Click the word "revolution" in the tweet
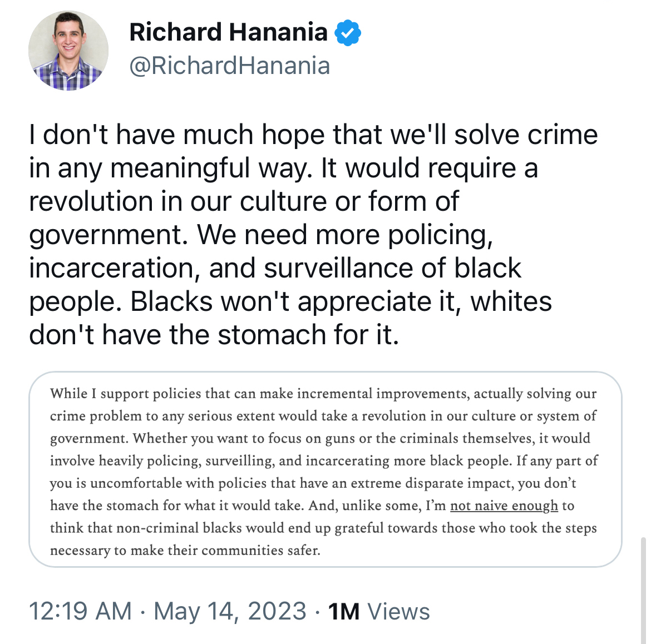This screenshot has height=644, width=651. (x=91, y=201)
